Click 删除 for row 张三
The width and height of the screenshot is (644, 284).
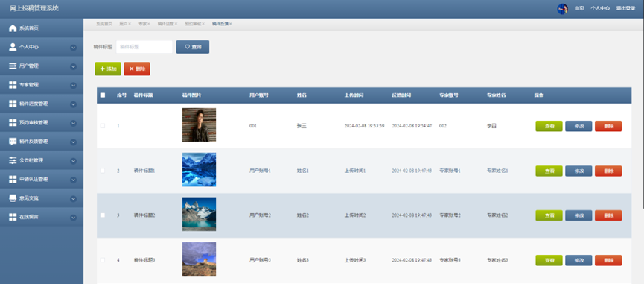tap(608, 126)
